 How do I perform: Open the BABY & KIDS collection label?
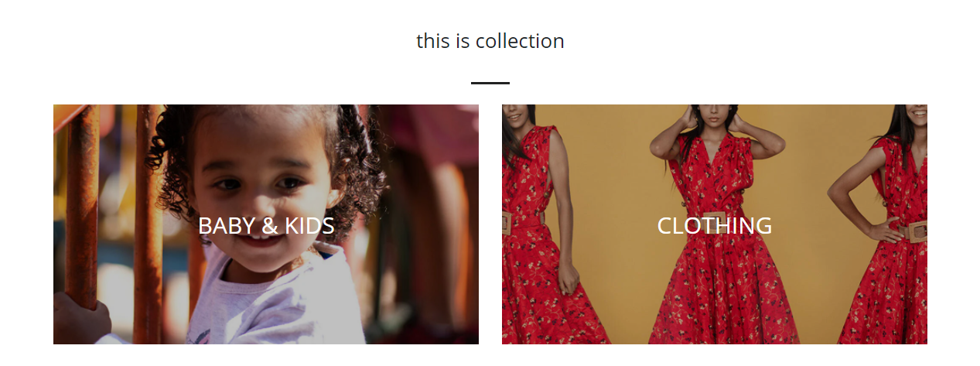coord(266,225)
